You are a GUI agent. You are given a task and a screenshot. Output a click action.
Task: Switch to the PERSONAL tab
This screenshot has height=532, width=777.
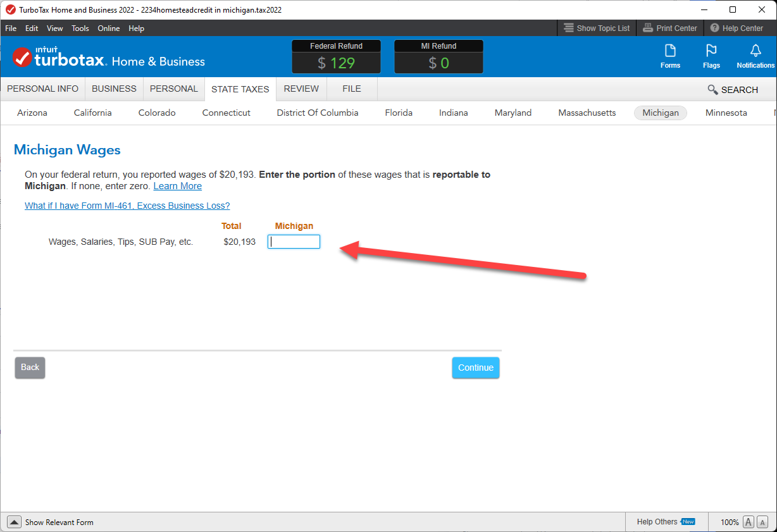(x=174, y=89)
